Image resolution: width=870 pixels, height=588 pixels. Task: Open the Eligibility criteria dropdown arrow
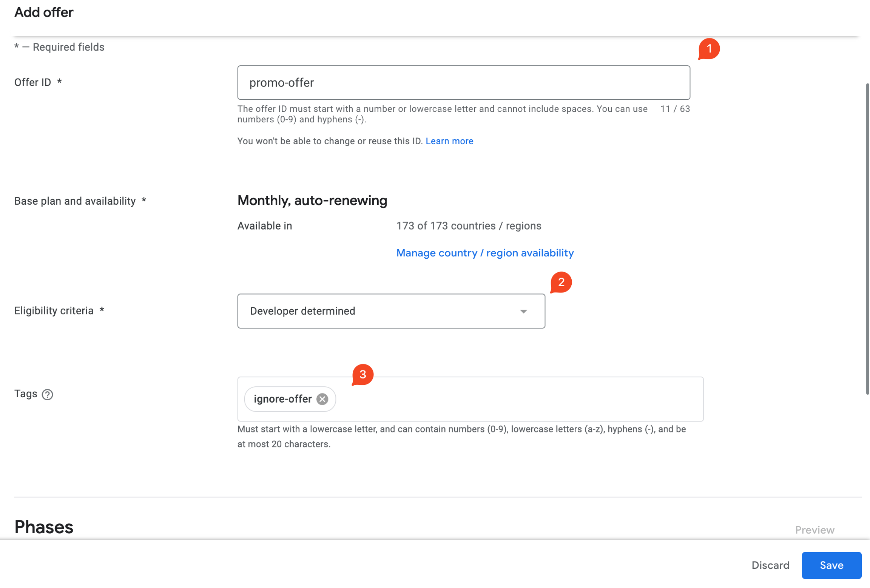(x=523, y=311)
